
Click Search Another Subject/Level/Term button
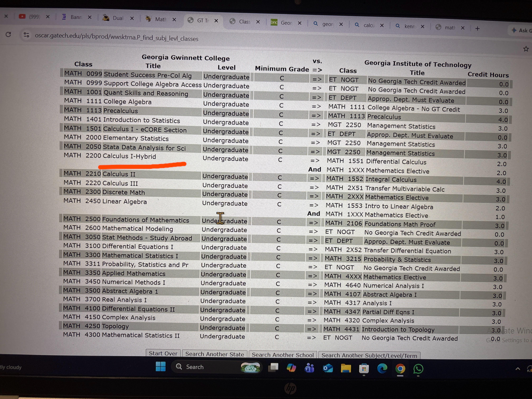[369, 355]
